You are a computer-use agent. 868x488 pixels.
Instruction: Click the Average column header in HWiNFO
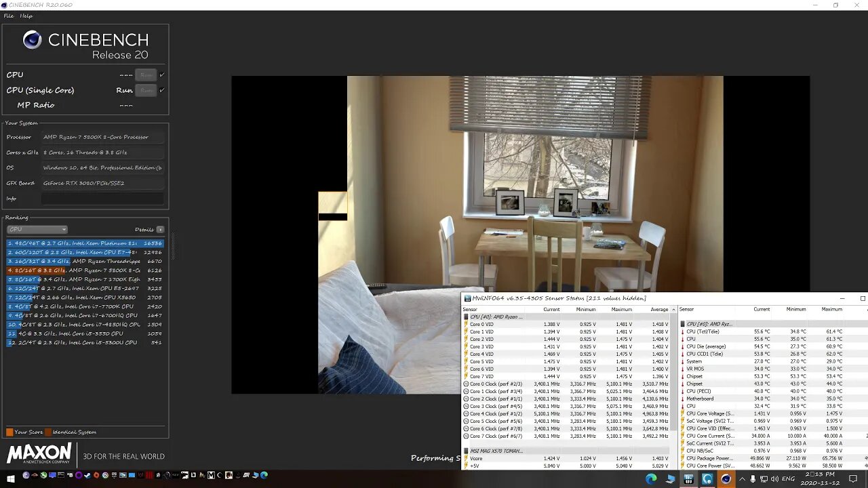(659, 309)
